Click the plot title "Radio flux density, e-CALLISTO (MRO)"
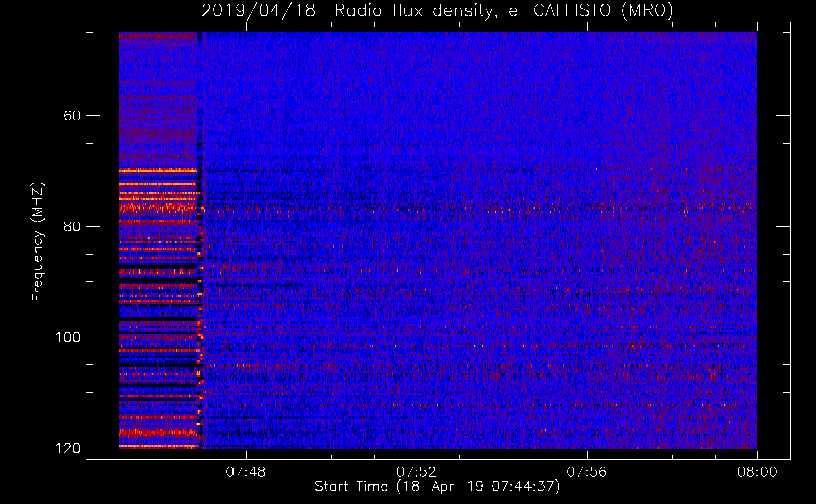 (x=504, y=10)
